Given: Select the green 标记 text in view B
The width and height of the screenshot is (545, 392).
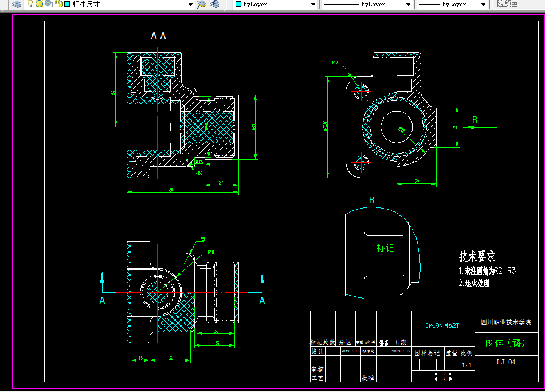Looking at the screenshot, I should point(385,248).
